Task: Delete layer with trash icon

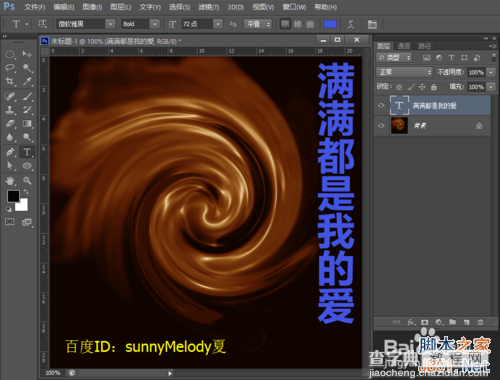Action: pos(480,322)
